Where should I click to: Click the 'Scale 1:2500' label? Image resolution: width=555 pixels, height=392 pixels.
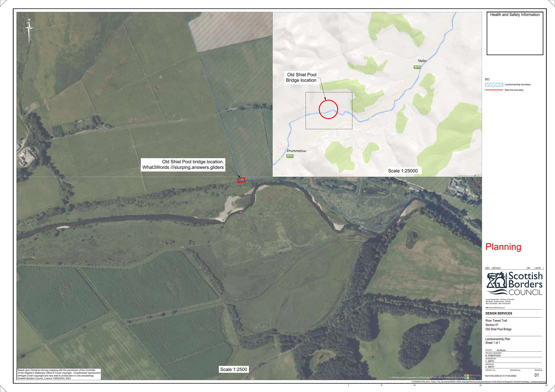click(233, 369)
